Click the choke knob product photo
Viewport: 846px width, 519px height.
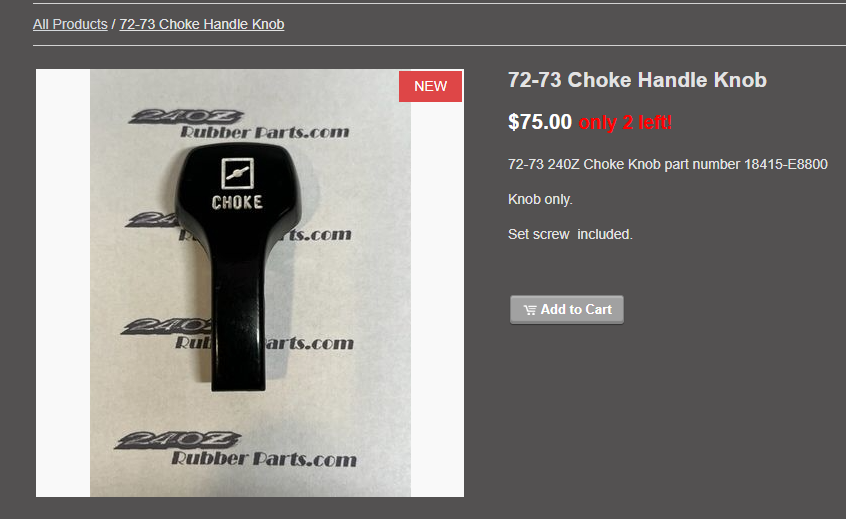[x=250, y=283]
